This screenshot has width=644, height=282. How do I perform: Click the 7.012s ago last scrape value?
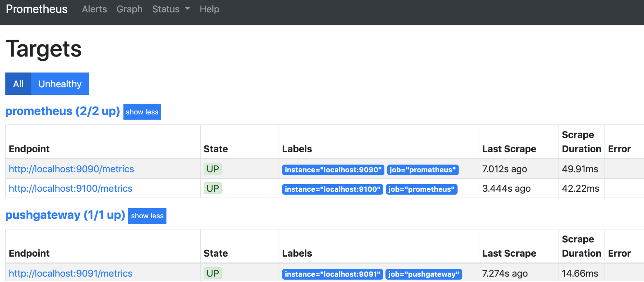tap(504, 169)
